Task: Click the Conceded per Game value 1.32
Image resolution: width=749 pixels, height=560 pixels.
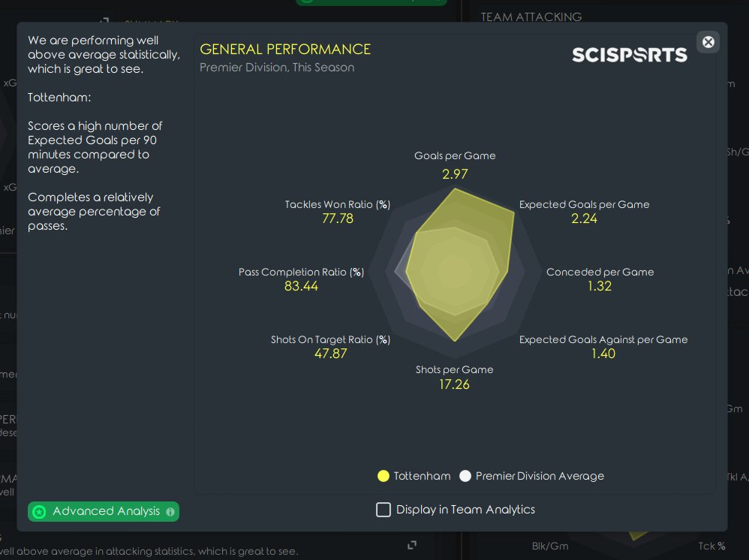Action: [600, 286]
